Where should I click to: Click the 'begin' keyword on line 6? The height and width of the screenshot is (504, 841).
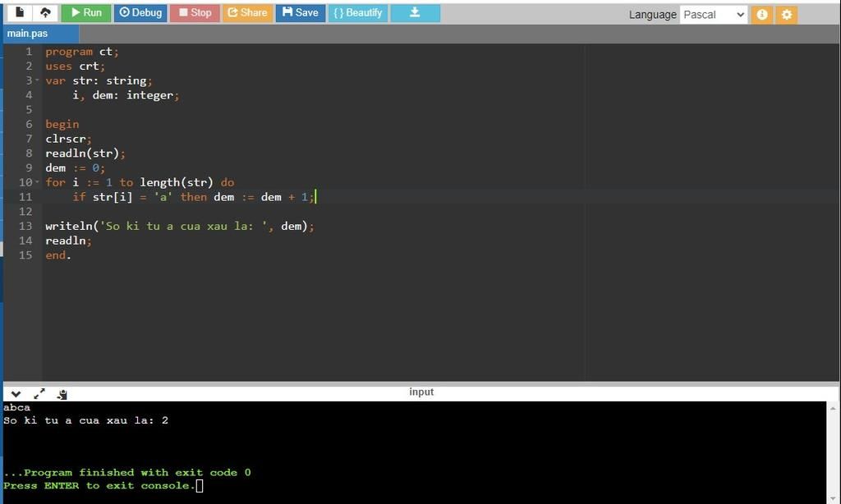62,125
